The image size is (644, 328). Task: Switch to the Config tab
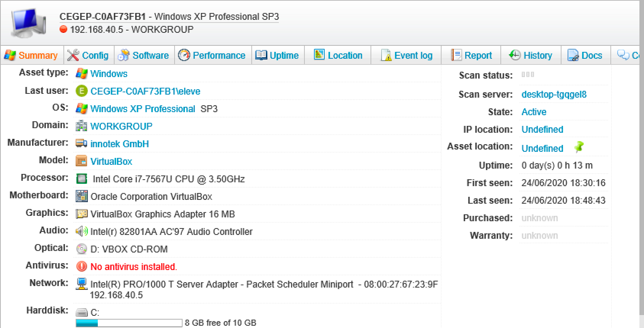pyautogui.click(x=88, y=55)
